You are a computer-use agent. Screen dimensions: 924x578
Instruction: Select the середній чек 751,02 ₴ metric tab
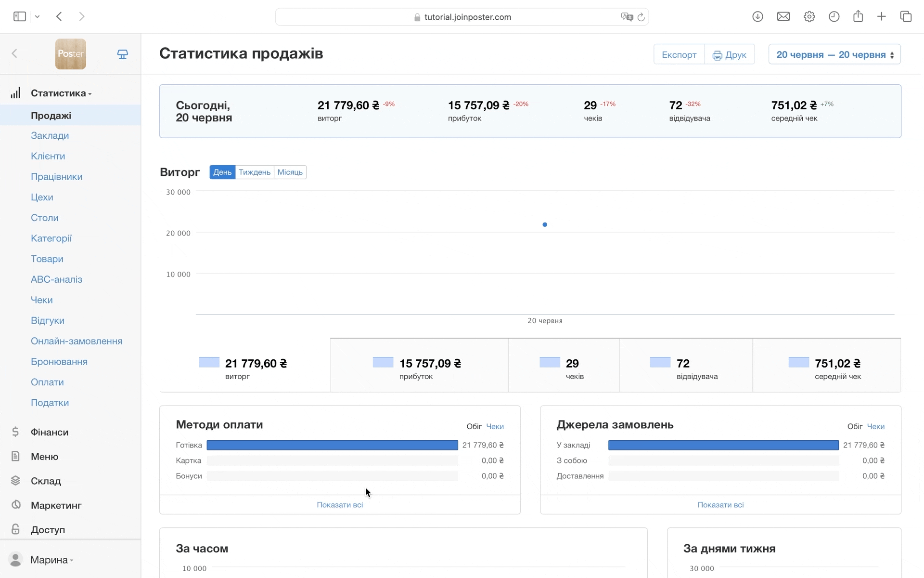tap(827, 366)
